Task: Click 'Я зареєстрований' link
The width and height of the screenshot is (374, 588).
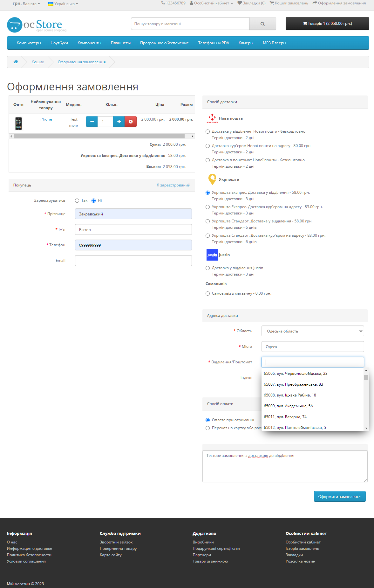Action: click(x=173, y=185)
